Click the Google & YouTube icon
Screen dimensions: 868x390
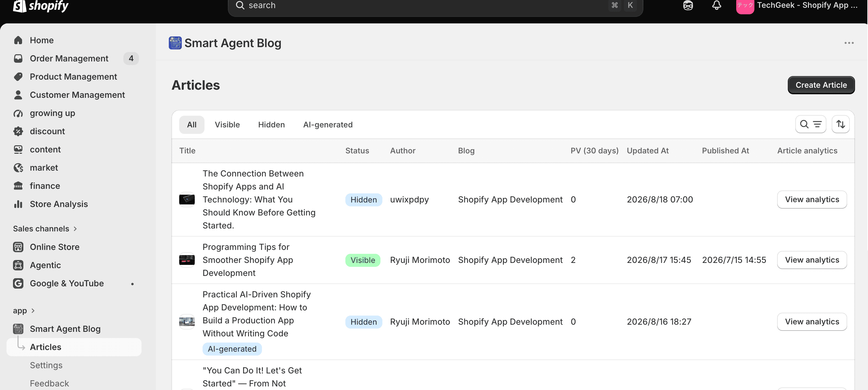[x=18, y=283]
